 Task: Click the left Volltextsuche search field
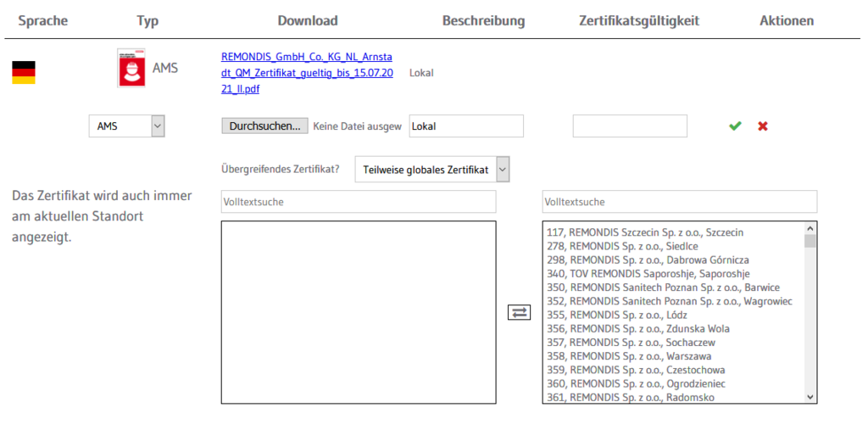pyautogui.click(x=359, y=202)
